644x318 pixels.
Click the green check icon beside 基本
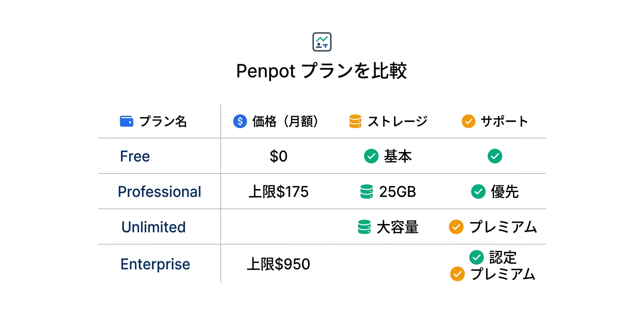[x=371, y=156]
